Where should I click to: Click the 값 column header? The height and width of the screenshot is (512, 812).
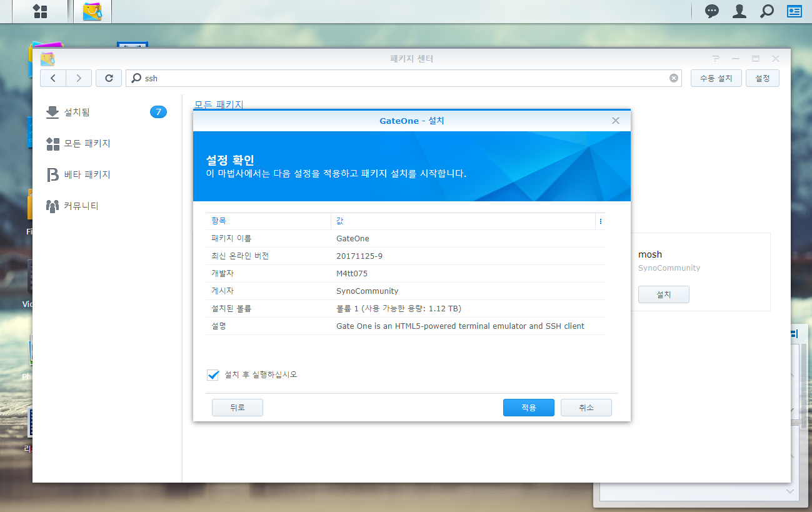(x=463, y=221)
